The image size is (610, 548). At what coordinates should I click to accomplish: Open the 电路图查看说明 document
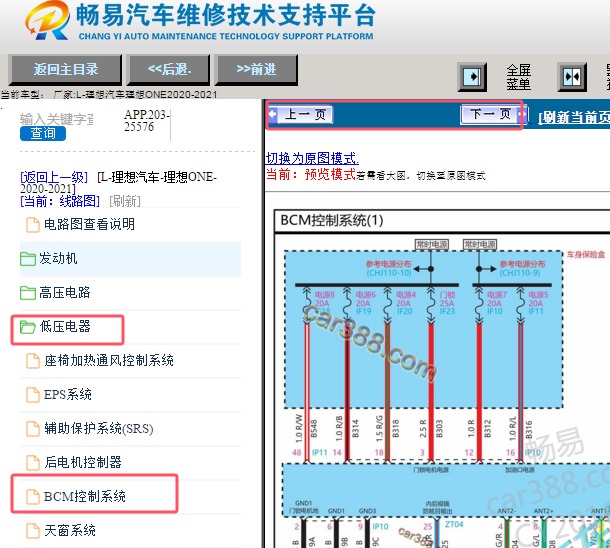point(89,224)
